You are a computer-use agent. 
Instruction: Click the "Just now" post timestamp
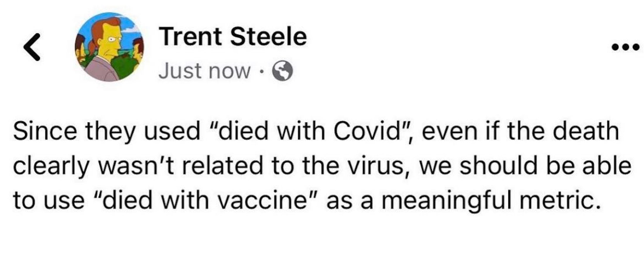[x=204, y=71]
